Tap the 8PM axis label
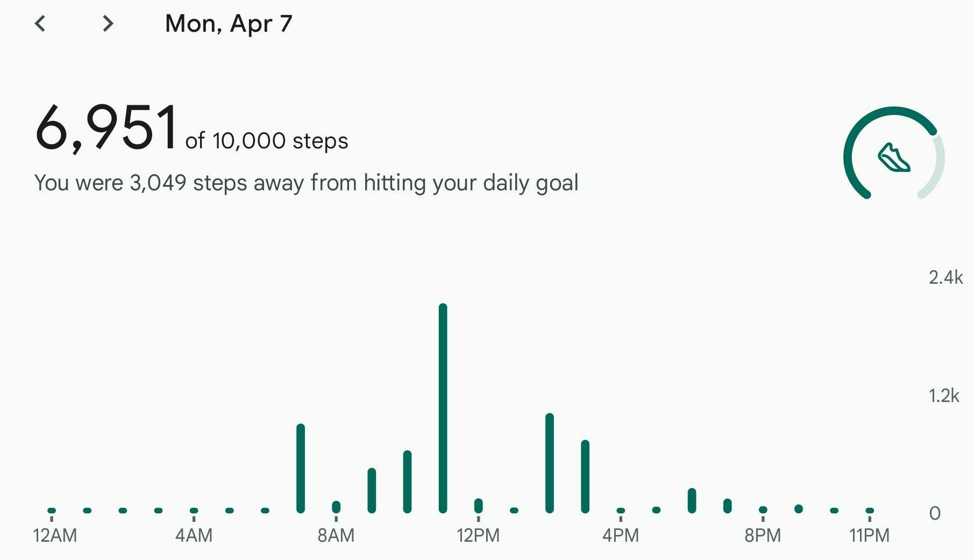The image size is (974, 560). pos(763,535)
